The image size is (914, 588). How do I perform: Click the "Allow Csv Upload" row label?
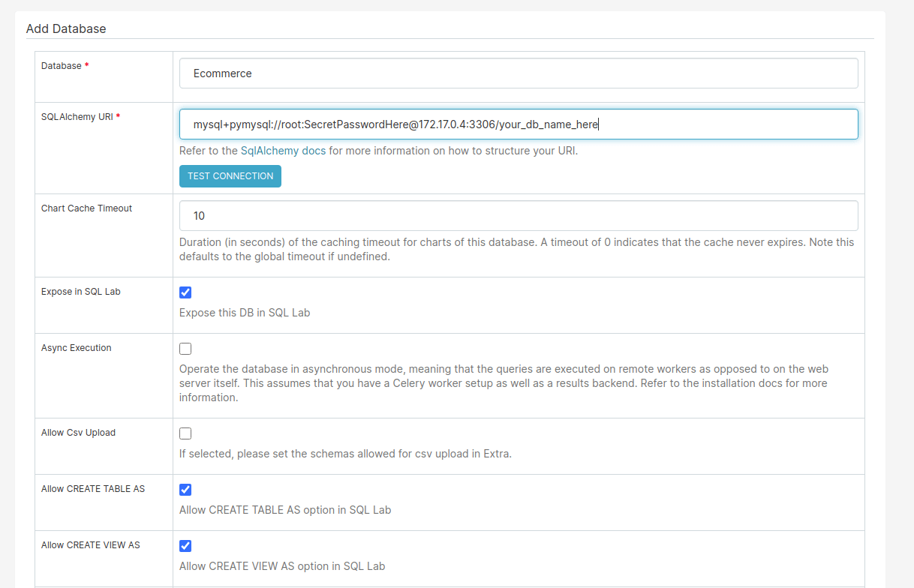tap(78, 433)
